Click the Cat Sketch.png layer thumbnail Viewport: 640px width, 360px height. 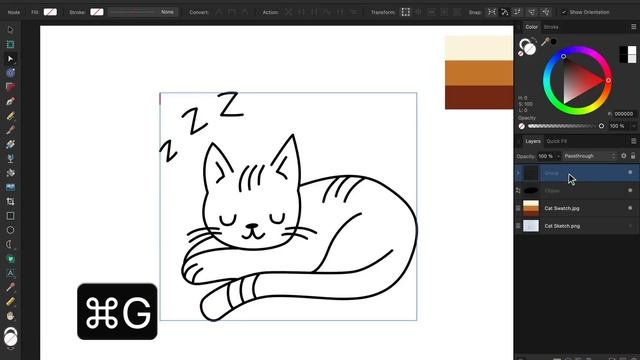pyautogui.click(x=531, y=226)
